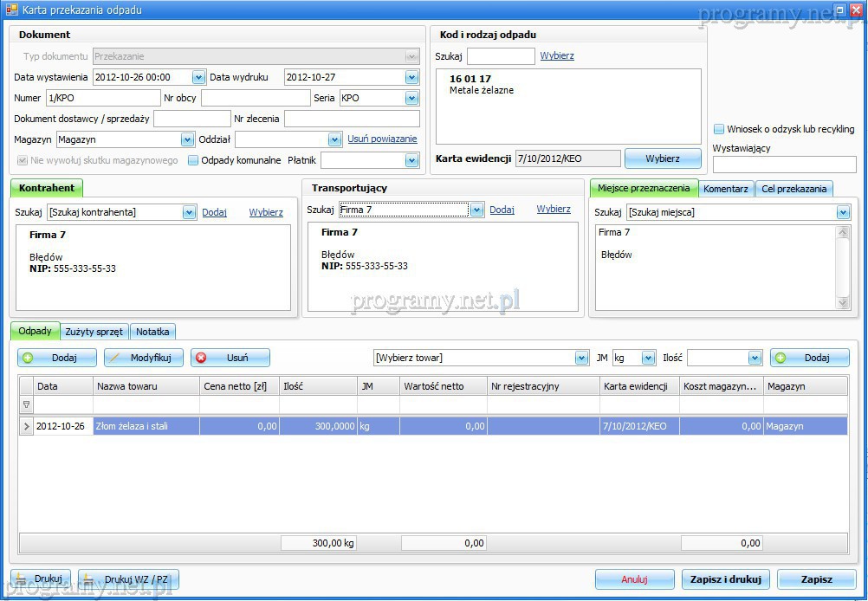Viewport: 868px width, 601px height.
Task: Open the Data wydruku date picker
Action: click(411, 77)
